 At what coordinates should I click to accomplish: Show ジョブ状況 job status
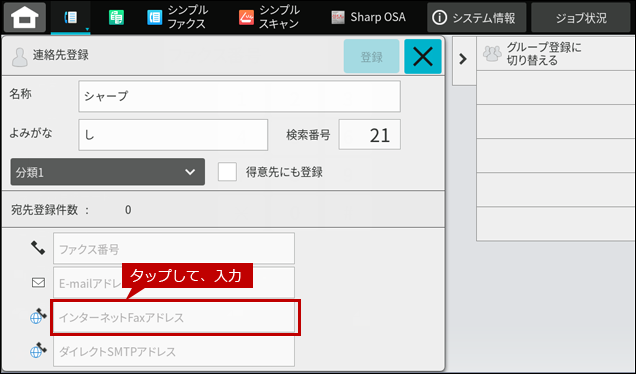click(581, 17)
